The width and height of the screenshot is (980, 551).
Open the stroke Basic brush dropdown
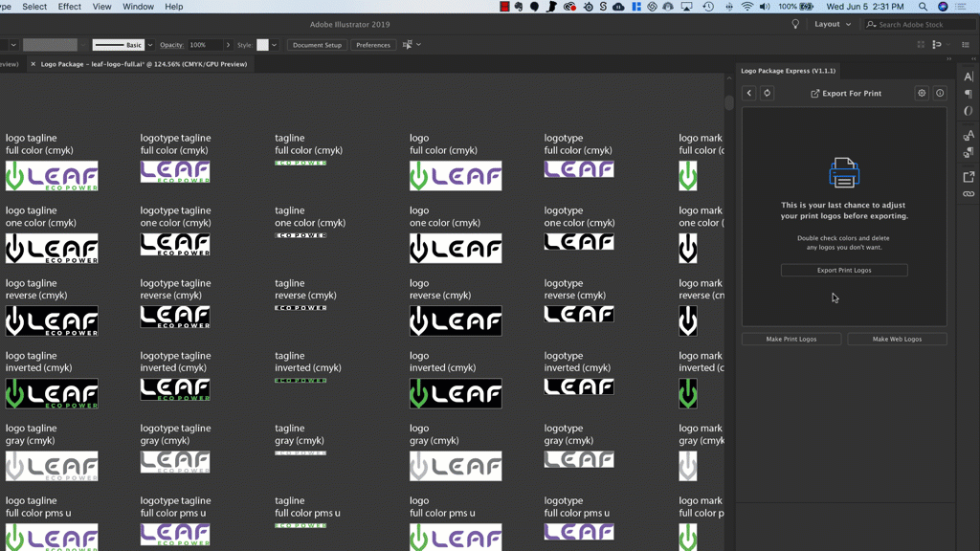pos(150,45)
